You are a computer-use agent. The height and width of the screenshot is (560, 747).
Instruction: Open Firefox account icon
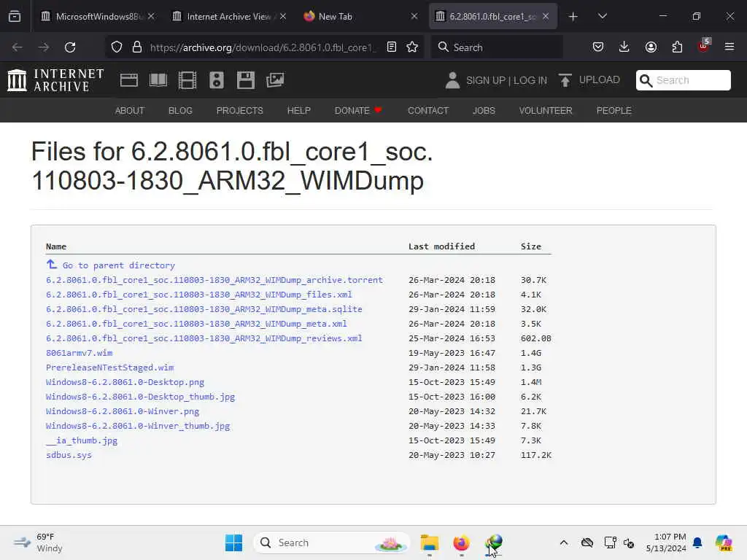click(x=651, y=47)
